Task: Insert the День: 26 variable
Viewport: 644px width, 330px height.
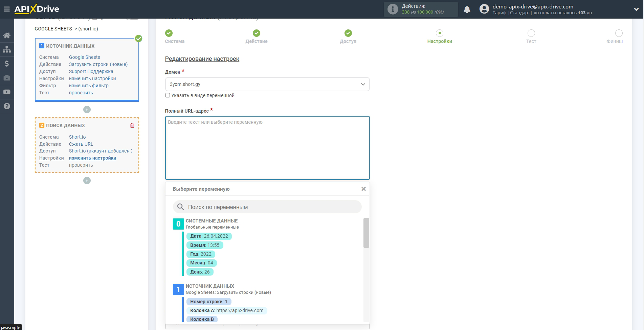Action: (x=200, y=272)
